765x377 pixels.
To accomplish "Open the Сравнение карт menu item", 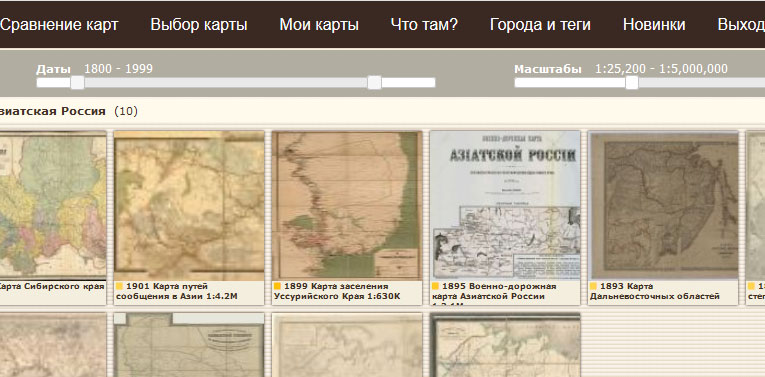I will pos(59,25).
